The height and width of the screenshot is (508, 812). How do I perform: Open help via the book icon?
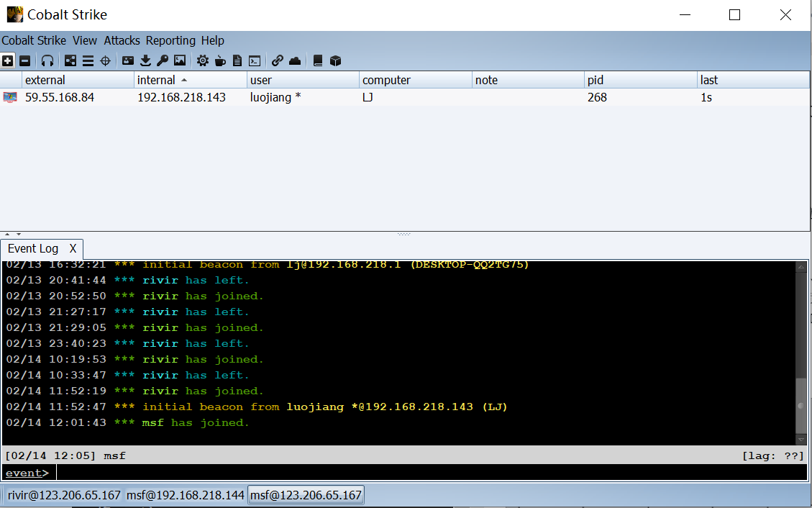coord(318,60)
